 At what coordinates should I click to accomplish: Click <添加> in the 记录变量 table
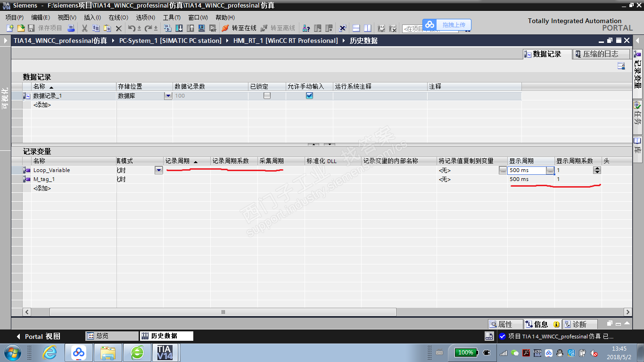[42, 188]
